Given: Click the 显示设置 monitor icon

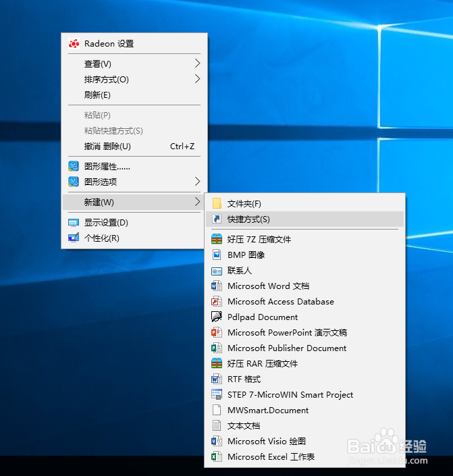Looking at the screenshot, I should 74,223.
